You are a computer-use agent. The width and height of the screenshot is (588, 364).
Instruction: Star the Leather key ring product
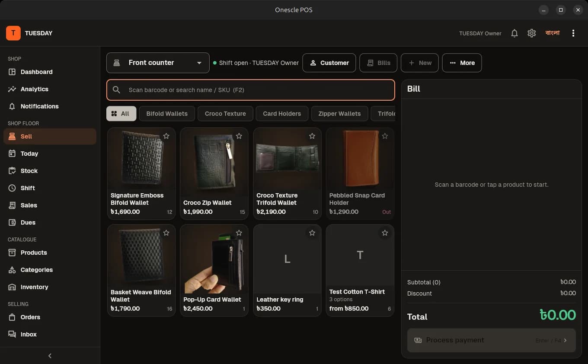click(x=312, y=233)
